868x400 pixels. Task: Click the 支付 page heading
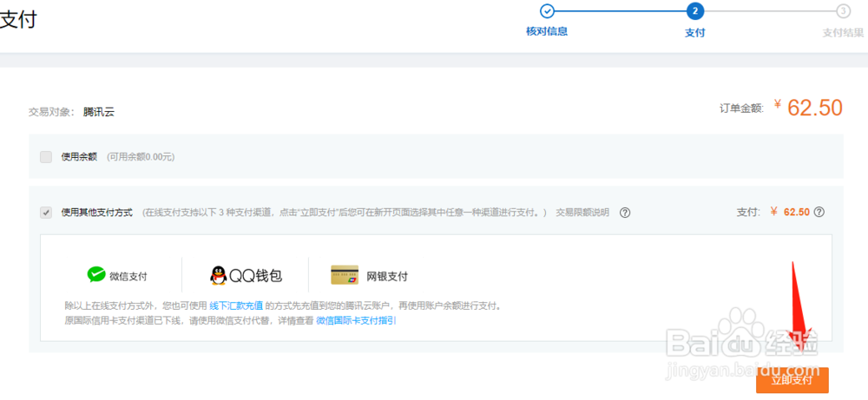[17, 21]
